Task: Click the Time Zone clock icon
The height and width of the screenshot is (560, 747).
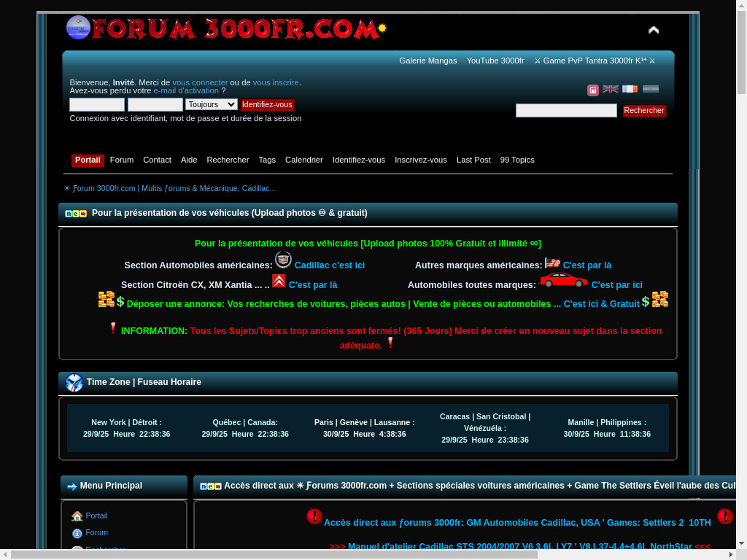Action: 74,383
